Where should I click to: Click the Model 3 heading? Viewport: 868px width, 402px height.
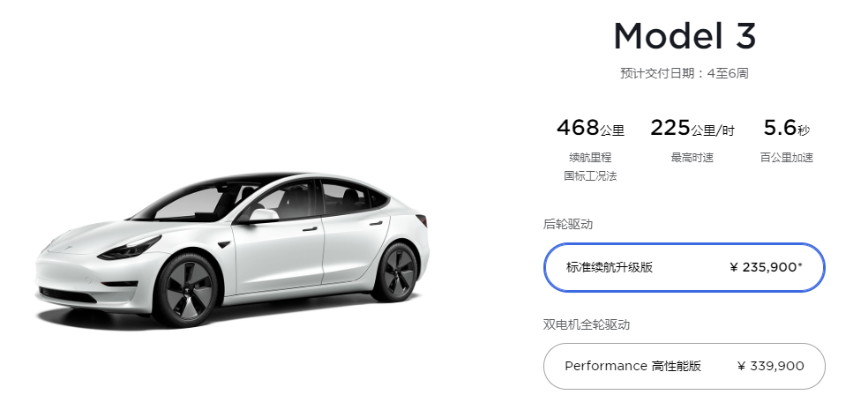pos(685,36)
